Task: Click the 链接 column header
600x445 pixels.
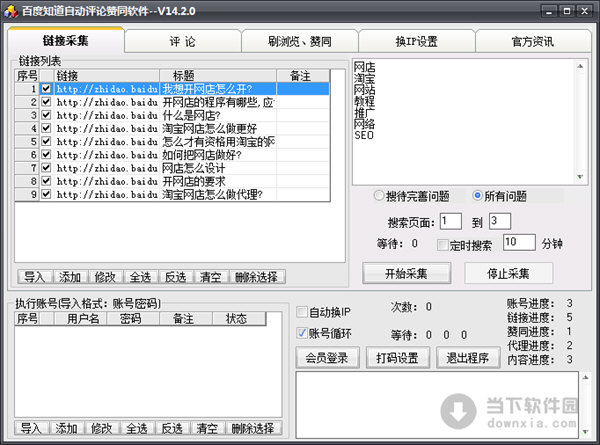Action: (107, 75)
